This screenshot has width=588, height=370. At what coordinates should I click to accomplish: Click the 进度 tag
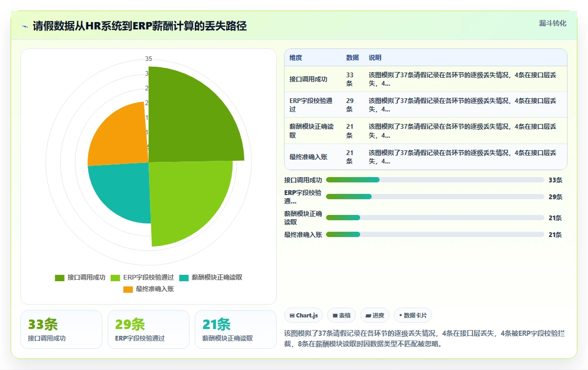(x=375, y=315)
